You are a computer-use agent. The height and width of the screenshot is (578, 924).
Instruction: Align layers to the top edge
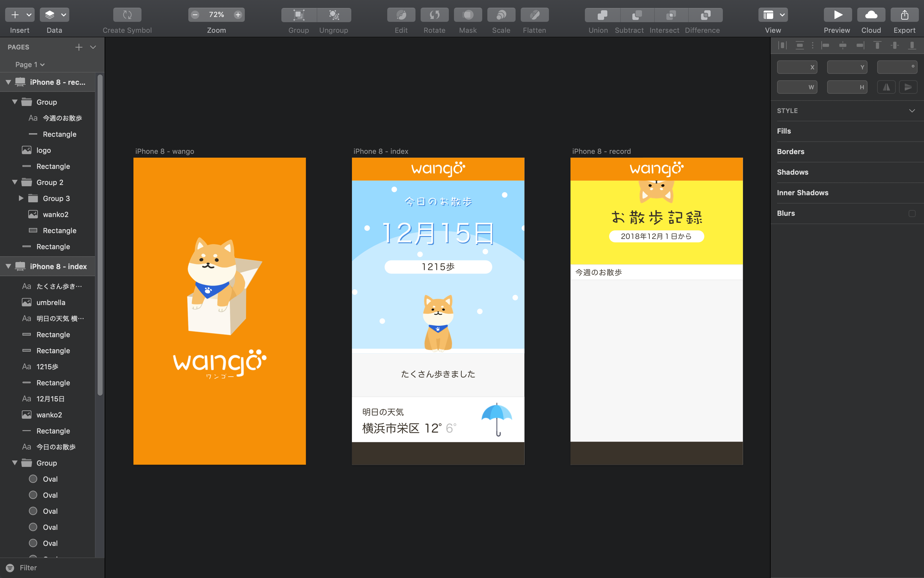(877, 46)
